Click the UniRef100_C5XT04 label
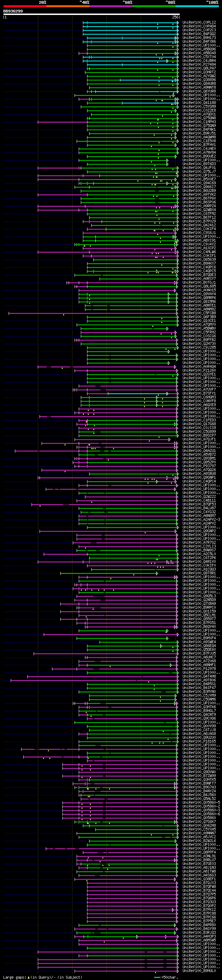 (x=199, y=57)
